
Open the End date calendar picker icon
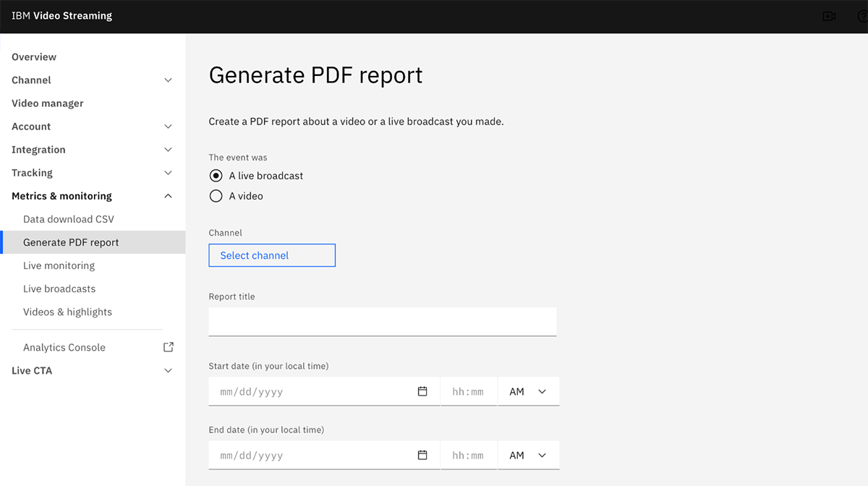coord(422,455)
